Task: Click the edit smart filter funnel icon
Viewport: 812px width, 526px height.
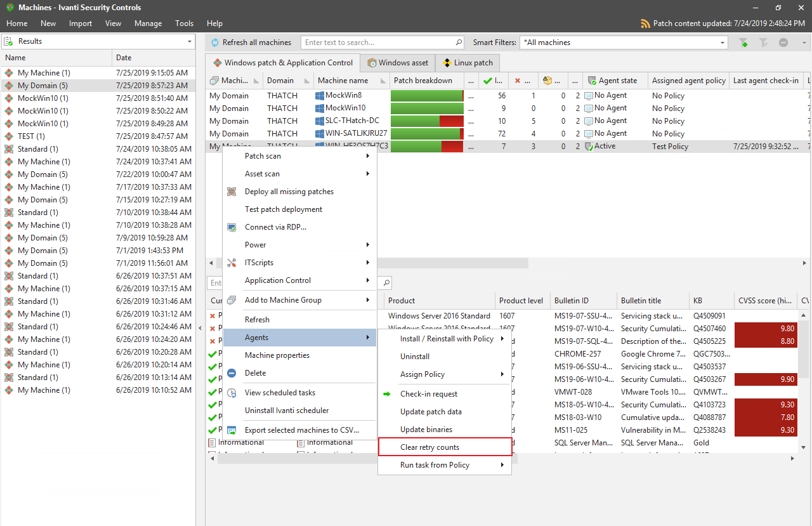Action: [x=764, y=43]
